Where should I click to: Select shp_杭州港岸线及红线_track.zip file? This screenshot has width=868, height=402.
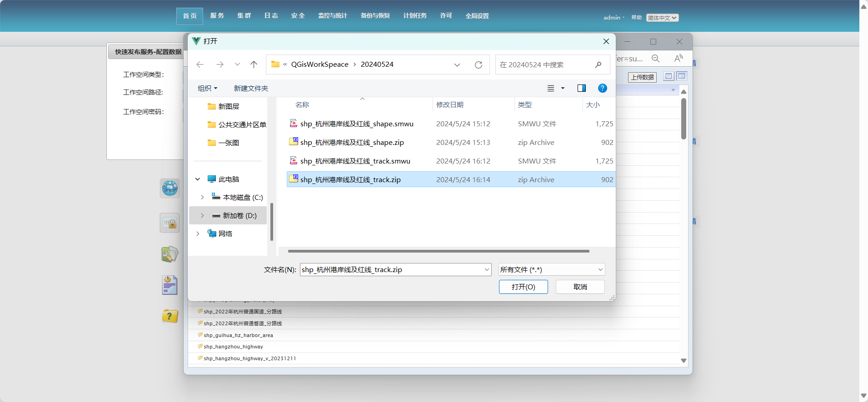pos(451,179)
